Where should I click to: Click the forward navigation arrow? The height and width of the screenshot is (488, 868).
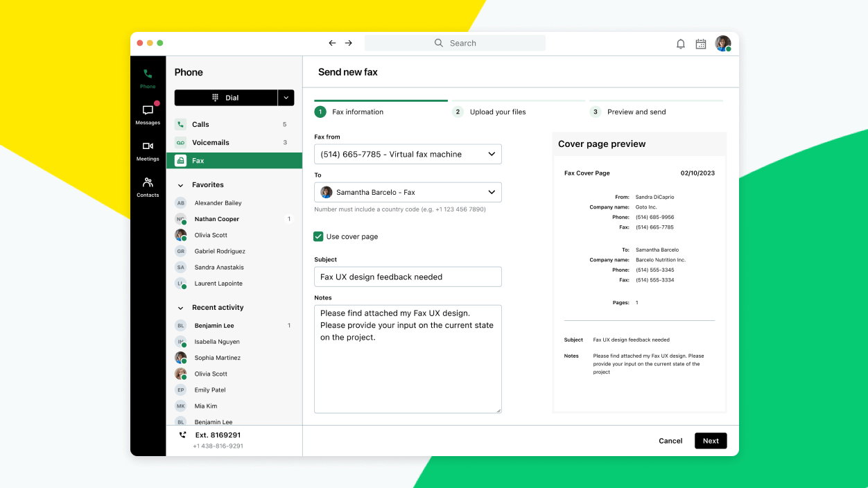pyautogui.click(x=349, y=43)
